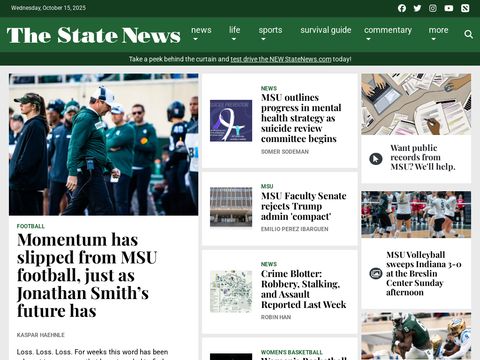The width and height of the screenshot is (480, 360).
Task: Open the Apple News icon in header
Action: 465,8
